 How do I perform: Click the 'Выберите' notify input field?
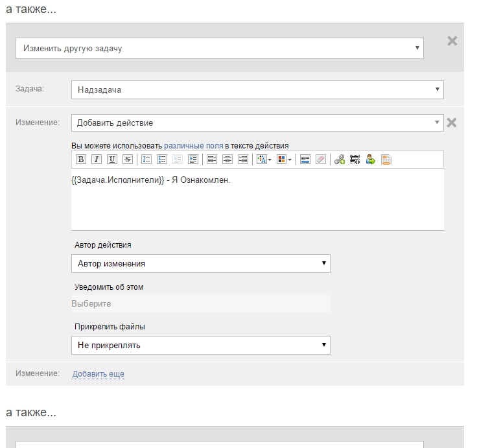pyautogui.click(x=200, y=304)
